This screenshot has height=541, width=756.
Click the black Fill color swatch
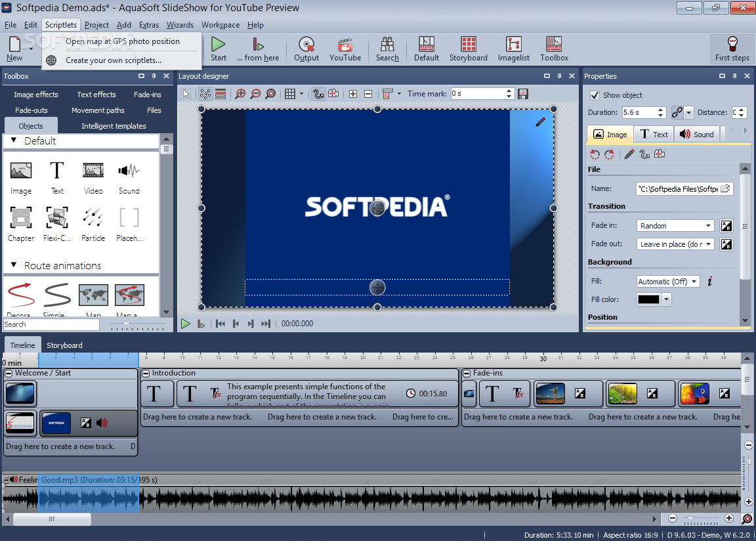point(648,299)
